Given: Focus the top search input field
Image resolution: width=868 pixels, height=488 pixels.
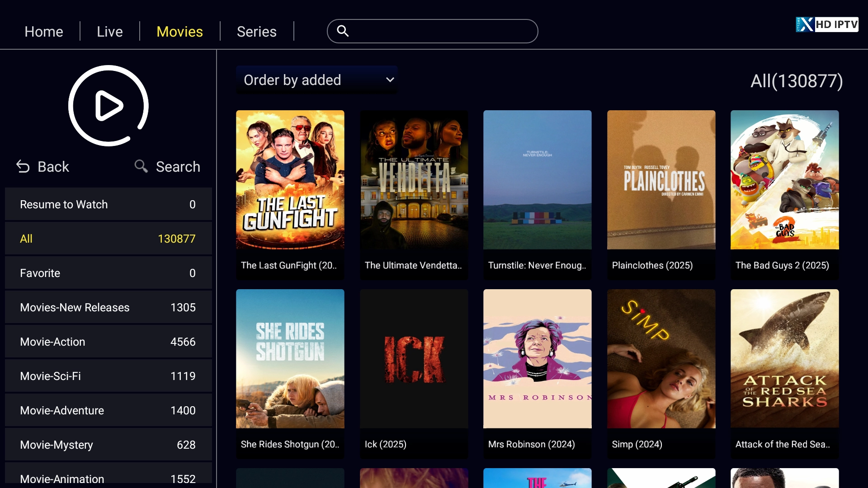Looking at the screenshot, I should coord(433,31).
